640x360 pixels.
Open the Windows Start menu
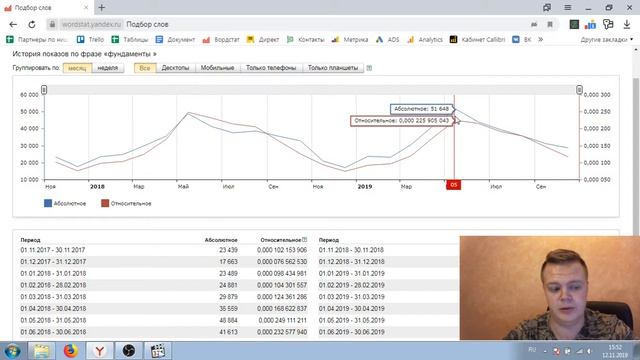tap(13, 351)
